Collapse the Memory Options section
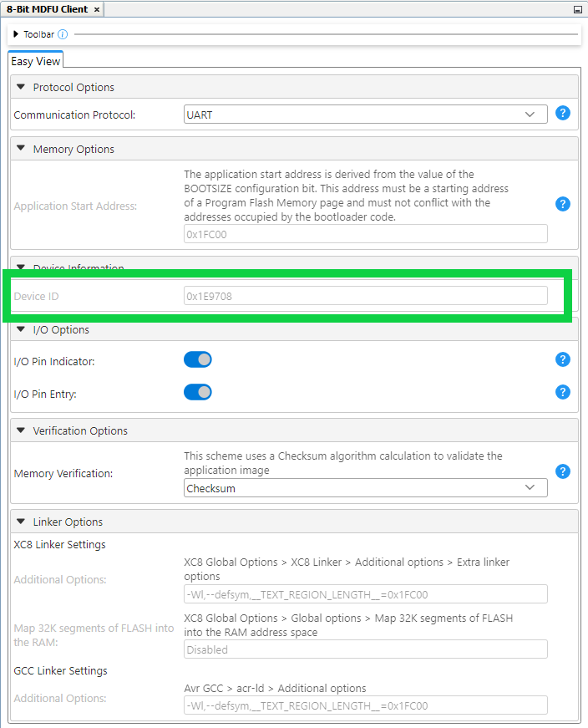The height and width of the screenshot is (728, 588). click(x=21, y=149)
